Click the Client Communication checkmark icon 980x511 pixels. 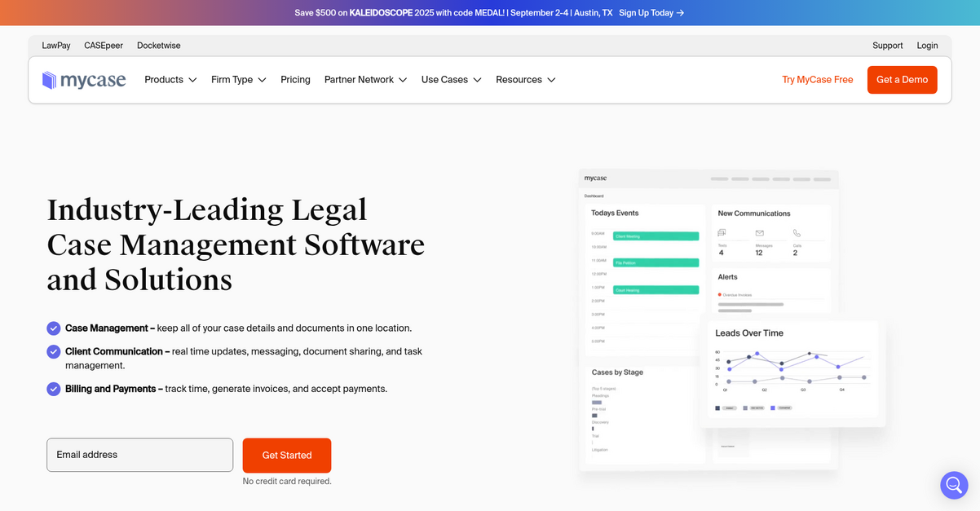click(x=54, y=352)
